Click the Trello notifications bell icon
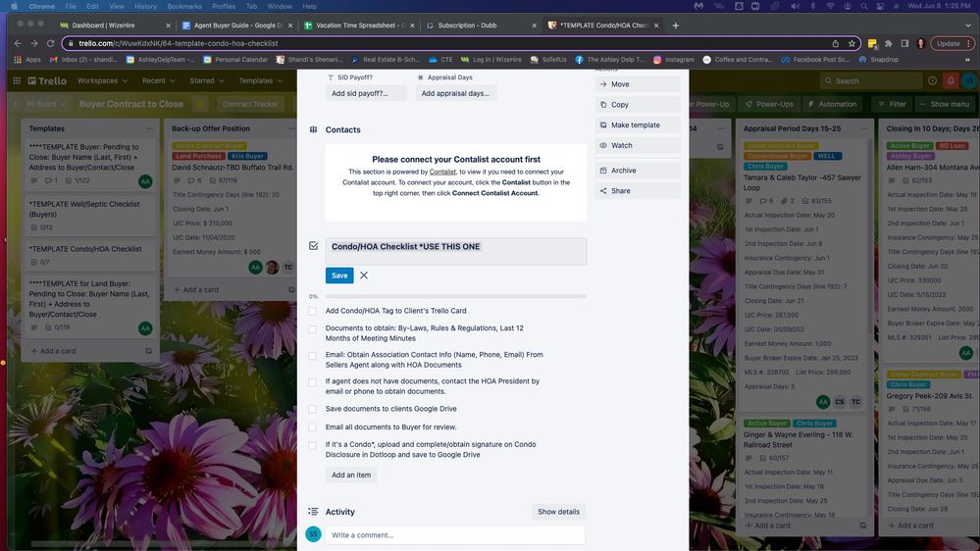Image resolution: width=980 pixels, height=551 pixels. click(x=951, y=80)
